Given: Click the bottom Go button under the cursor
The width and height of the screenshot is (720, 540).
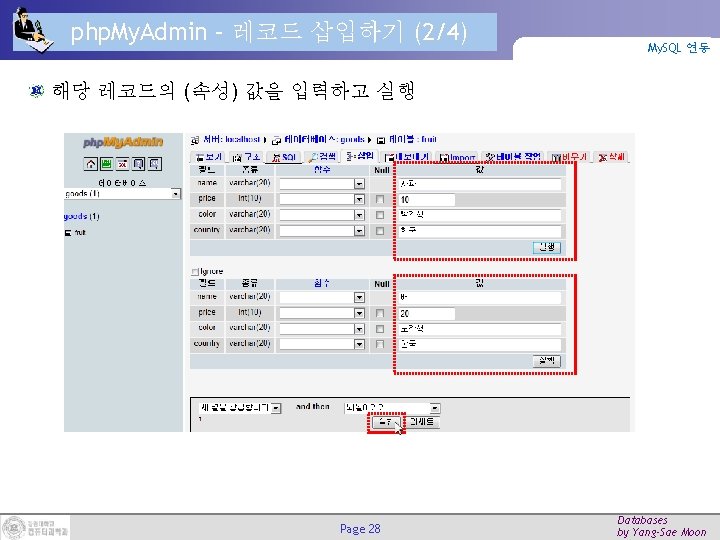Looking at the screenshot, I should coord(386,422).
